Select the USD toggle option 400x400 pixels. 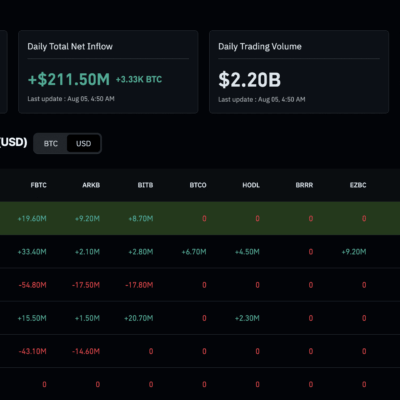point(83,144)
